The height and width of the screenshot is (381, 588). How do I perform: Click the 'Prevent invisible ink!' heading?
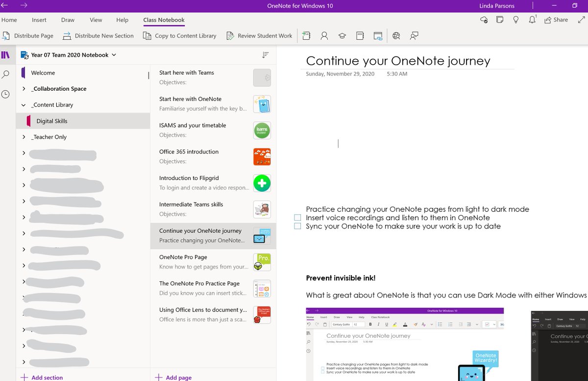pos(341,278)
